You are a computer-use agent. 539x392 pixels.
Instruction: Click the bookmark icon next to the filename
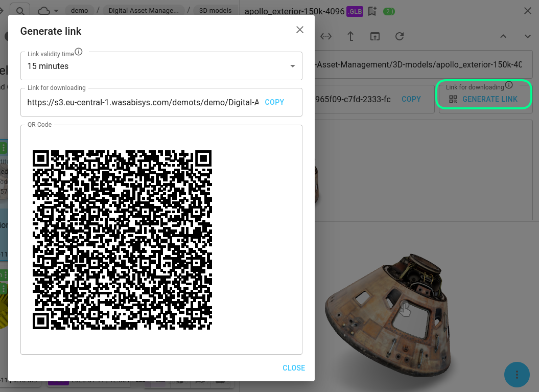(372, 11)
